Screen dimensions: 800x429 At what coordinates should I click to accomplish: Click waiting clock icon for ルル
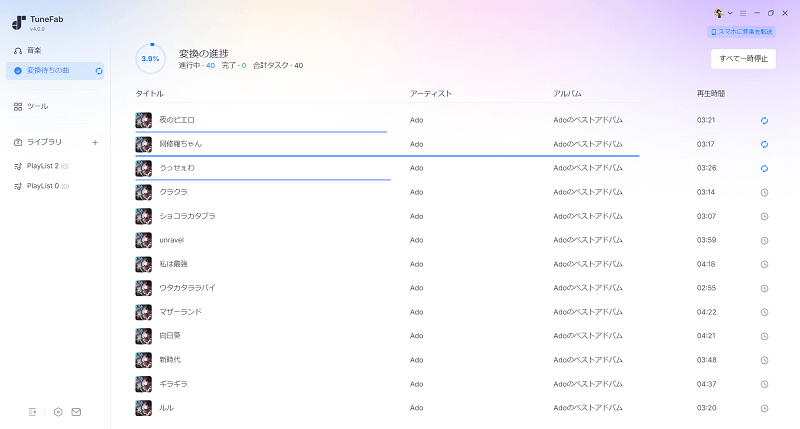[764, 408]
